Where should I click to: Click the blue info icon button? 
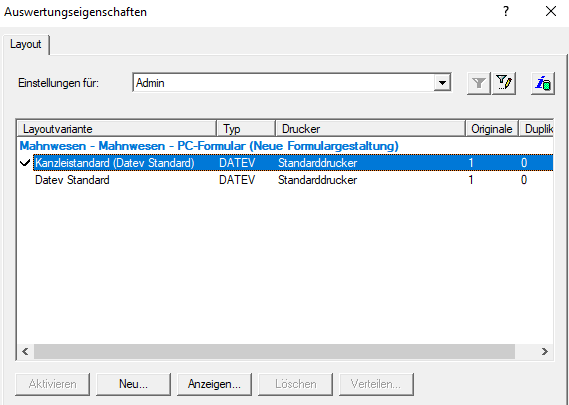[543, 83]
